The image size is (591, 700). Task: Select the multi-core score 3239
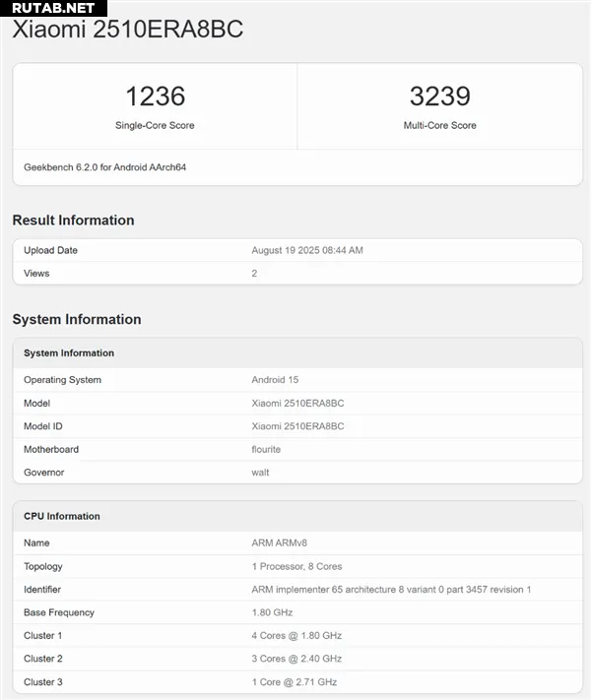click(440, 96)
